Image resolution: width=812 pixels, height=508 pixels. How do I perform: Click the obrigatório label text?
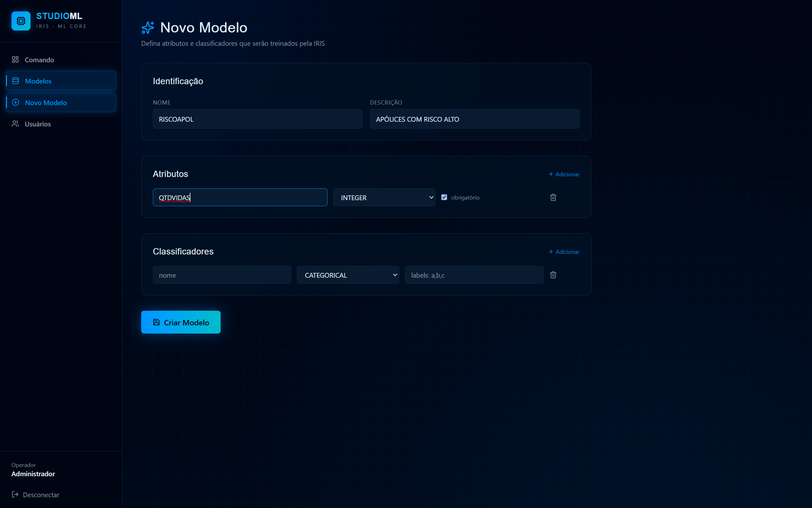(x=465, y=197)
